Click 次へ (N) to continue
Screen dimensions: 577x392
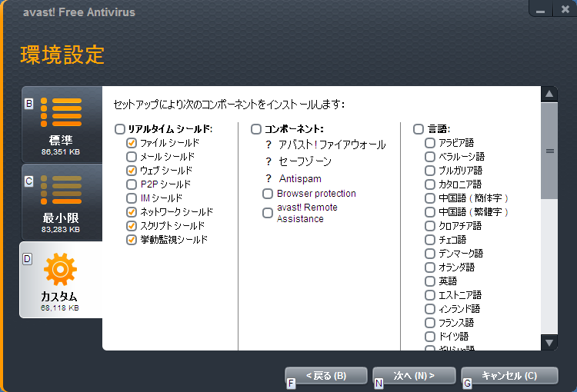(x=414, y=376)
